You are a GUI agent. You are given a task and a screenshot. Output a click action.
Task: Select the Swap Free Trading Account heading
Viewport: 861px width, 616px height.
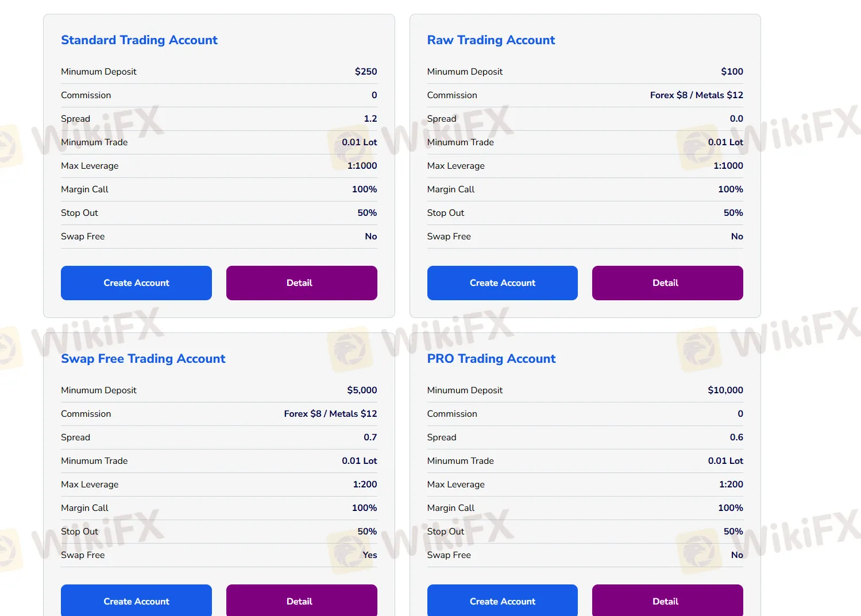143,359
